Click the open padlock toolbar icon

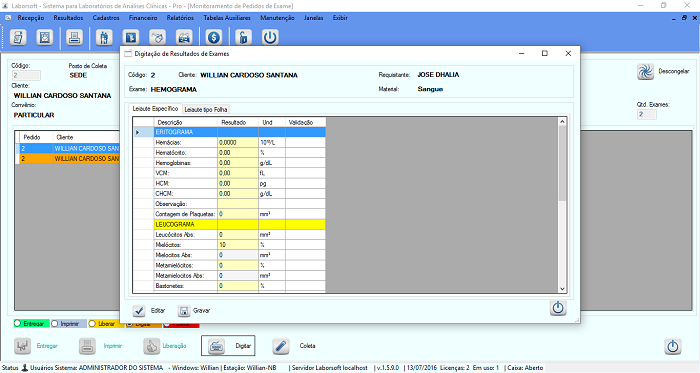point(243,37)
